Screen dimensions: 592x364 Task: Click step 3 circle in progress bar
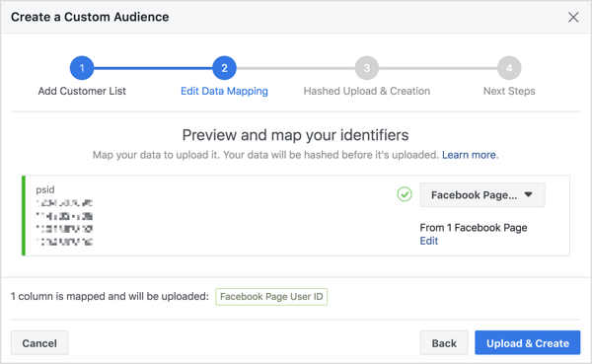[367, 68]
